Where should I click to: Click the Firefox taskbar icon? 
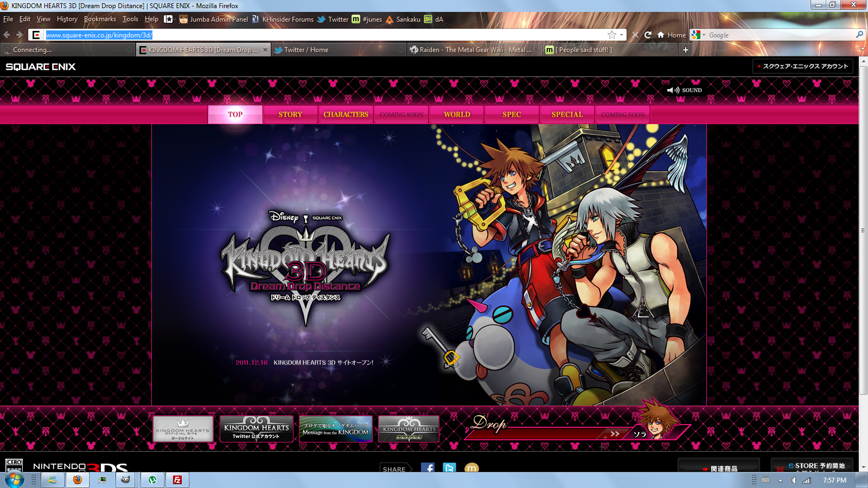78,480
